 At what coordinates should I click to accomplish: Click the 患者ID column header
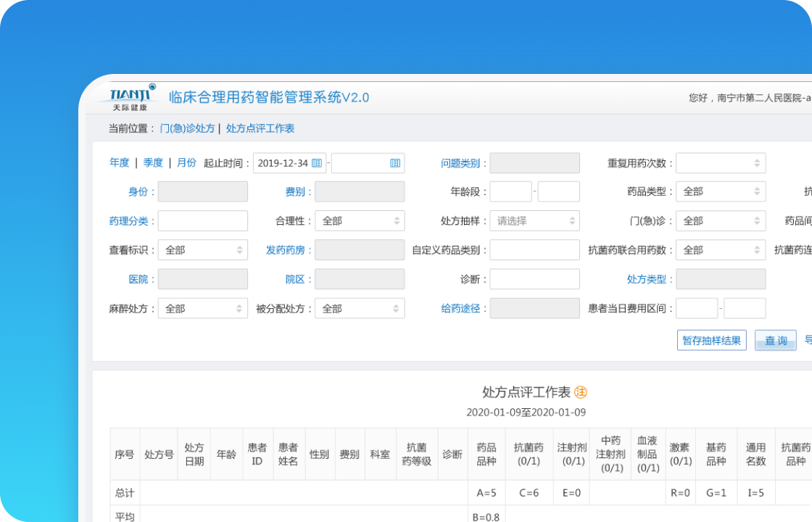tap(257, 454)
